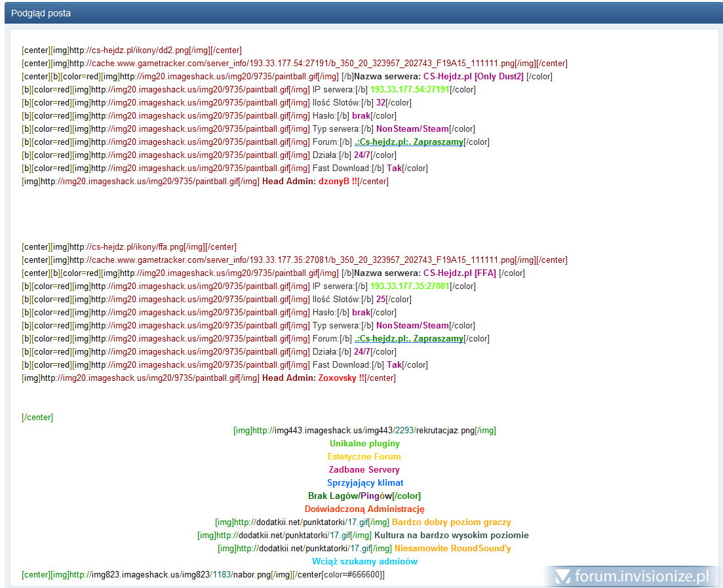This screenshot has height=588, width=723.
Task: Click green 'Unikalne pluginy' text
Action: click(x=364, y=444)
